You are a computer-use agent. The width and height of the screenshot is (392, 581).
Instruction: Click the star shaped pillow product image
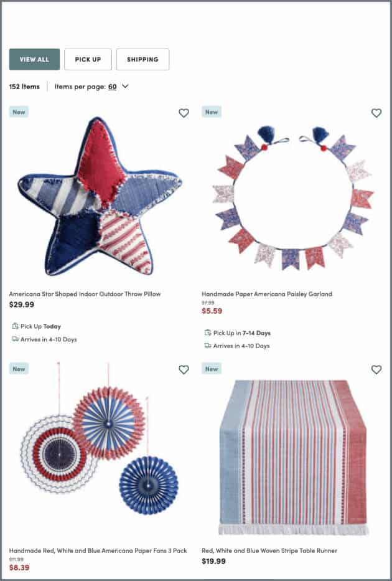pyautogui.click(x=100, y=196)
